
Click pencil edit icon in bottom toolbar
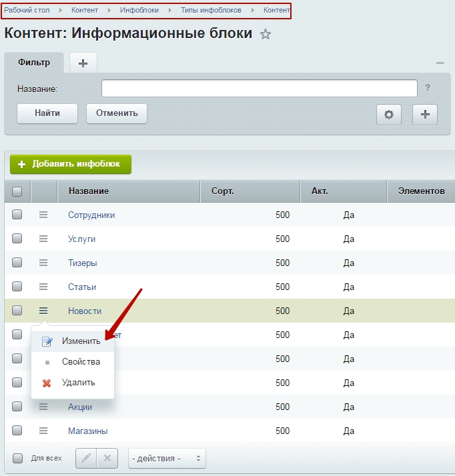(x=86, y=459)
